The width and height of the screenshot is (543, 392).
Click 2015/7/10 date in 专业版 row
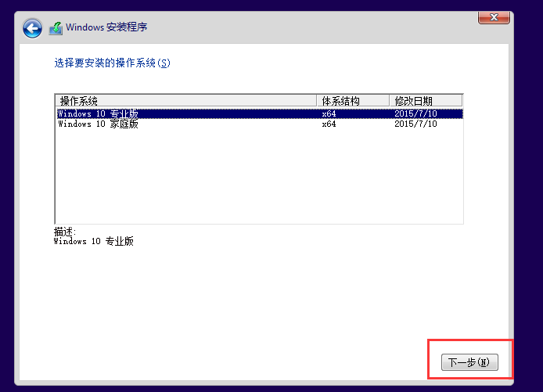click(x=415, y=113)
